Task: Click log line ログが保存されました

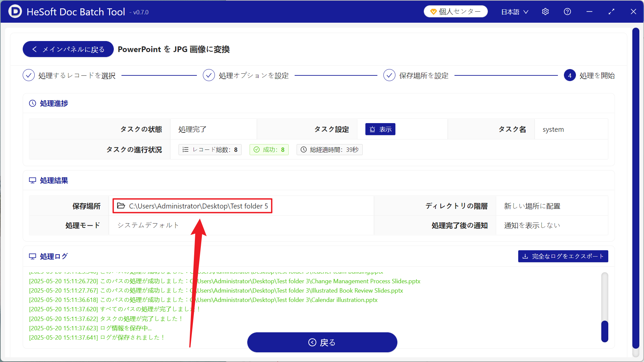Action: click(97, 337)
